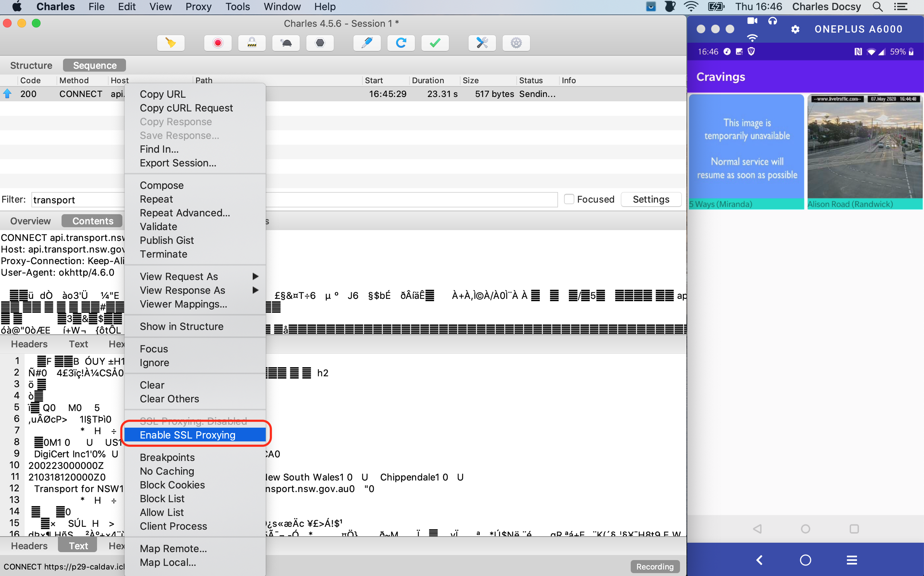The height and width of the screenshot is (576, 924).
Task: Click the Compose pen toolbar icon
Action: pyautogui.click(x=367, y=43)
